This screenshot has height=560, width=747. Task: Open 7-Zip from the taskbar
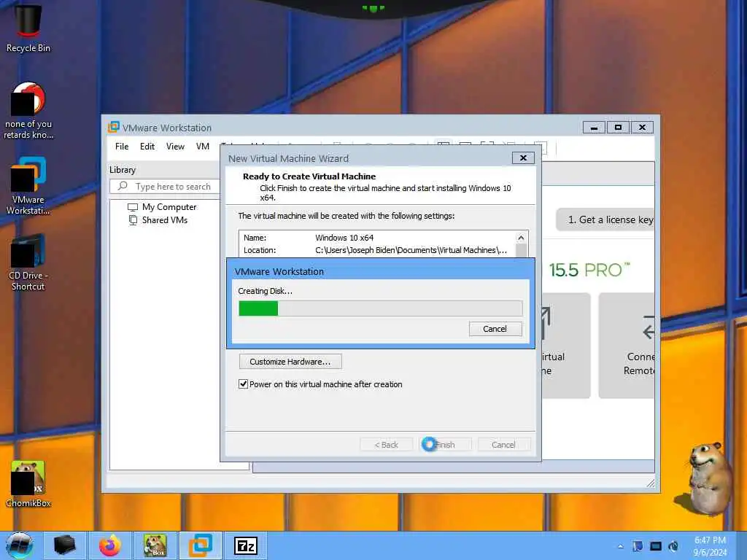pos(246,545)
